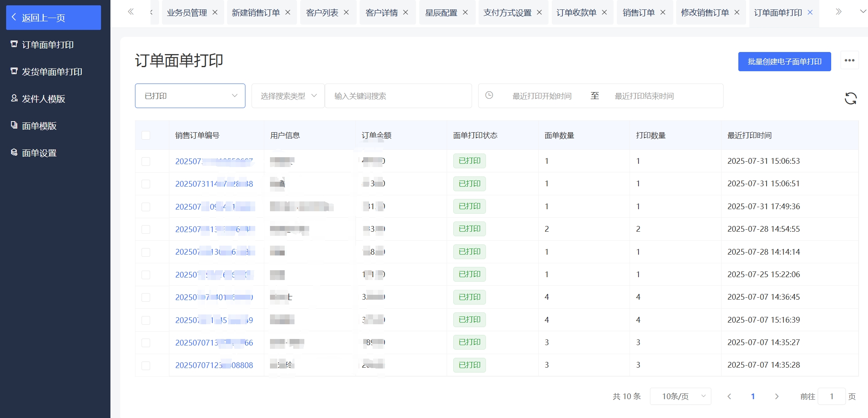Check row printed 2025-07-31 15:06:51

click(x=146, y=184)
